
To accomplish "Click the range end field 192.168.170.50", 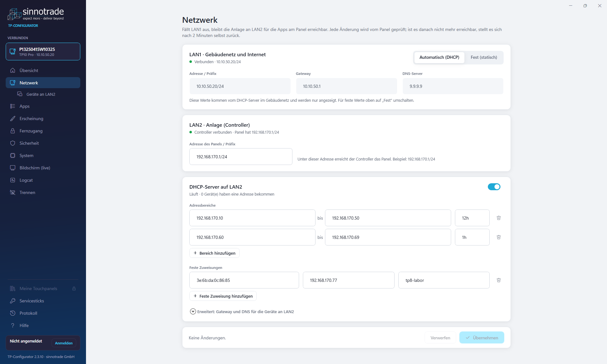I will pyautogui.click(x=388, y=218).
